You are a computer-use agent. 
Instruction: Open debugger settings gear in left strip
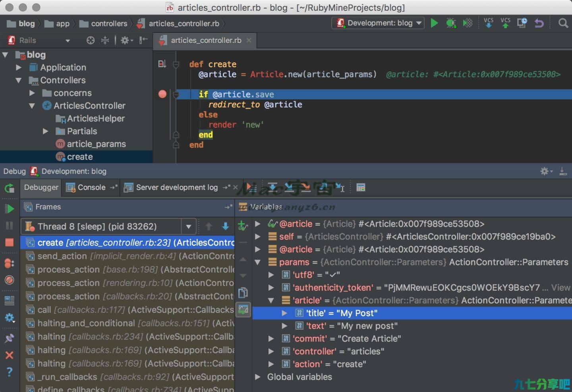click(x=10, y=318)
